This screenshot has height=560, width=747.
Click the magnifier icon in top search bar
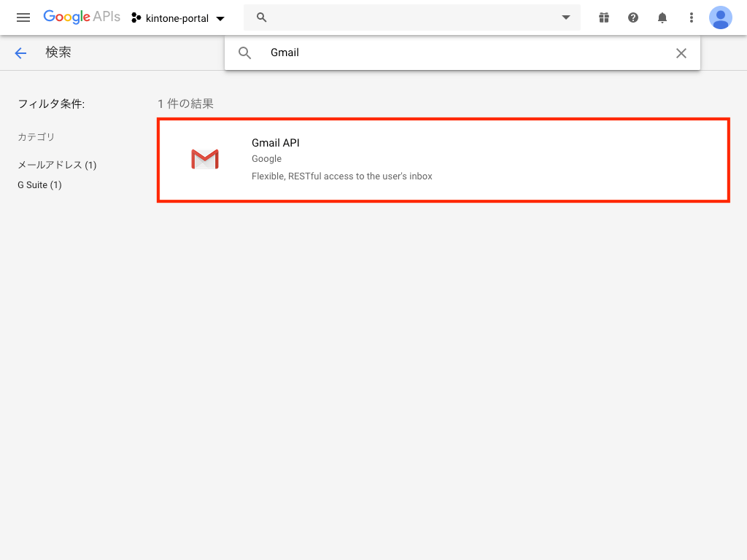pos(262,17)
